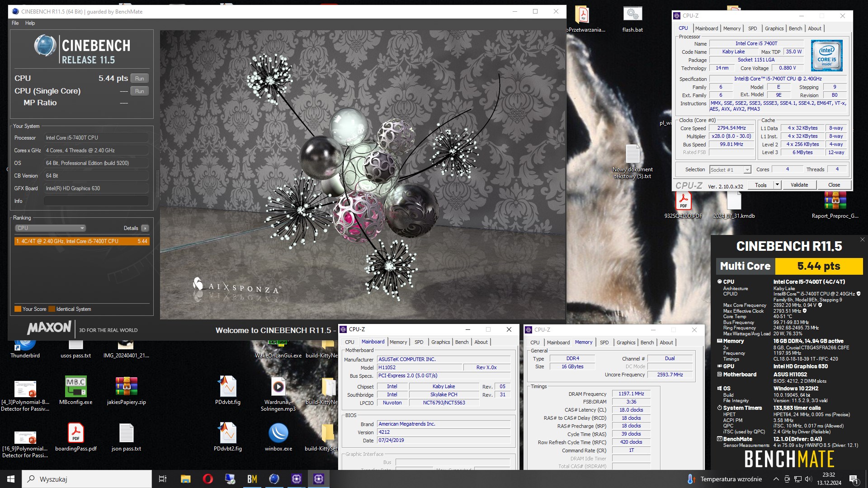Image resolution: width=868 pixels, height=488 pixels.
Task: Click Temperatura wrześnie weather widget
Action: coord(724,479)
